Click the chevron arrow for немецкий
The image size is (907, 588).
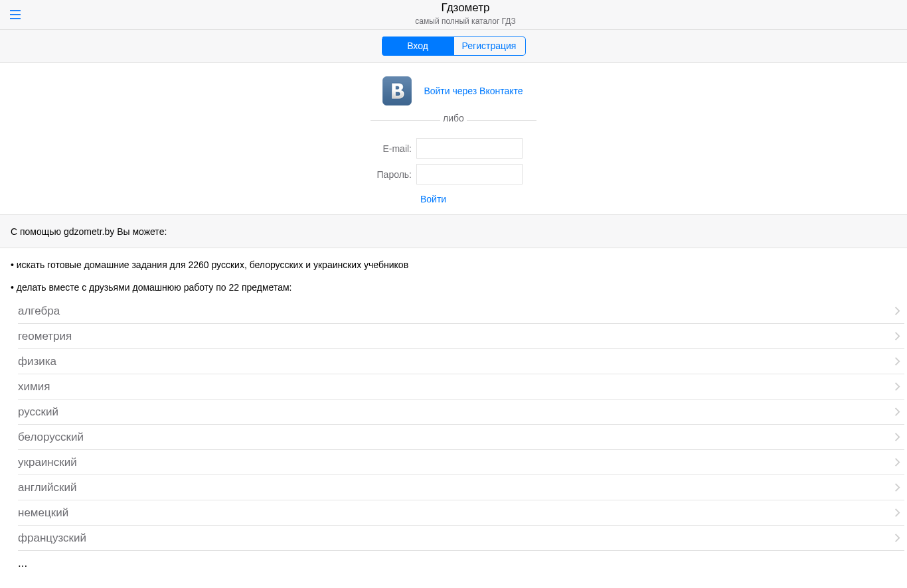897,513
